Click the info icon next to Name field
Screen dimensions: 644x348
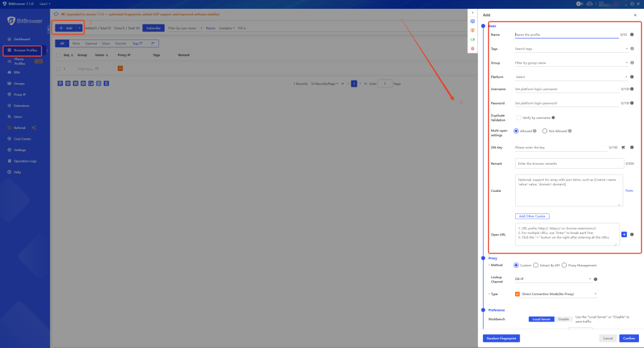click(x=631, y=35)
